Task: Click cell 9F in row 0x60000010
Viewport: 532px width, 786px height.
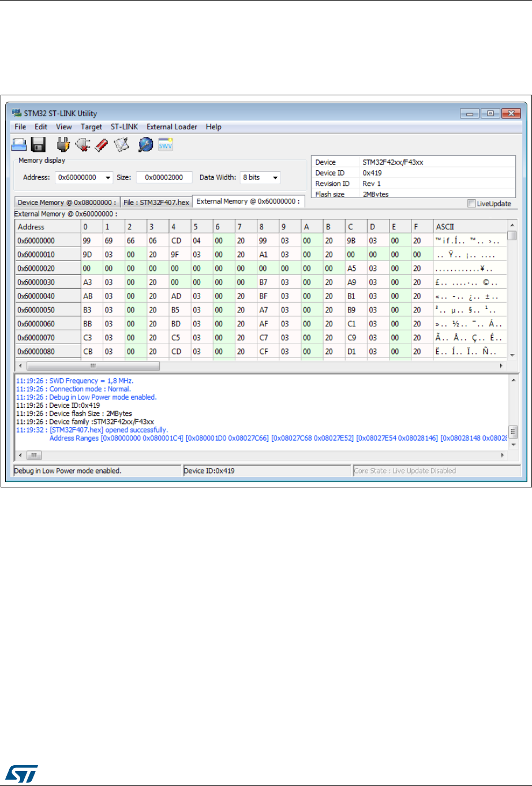Action: coord(179,254)
